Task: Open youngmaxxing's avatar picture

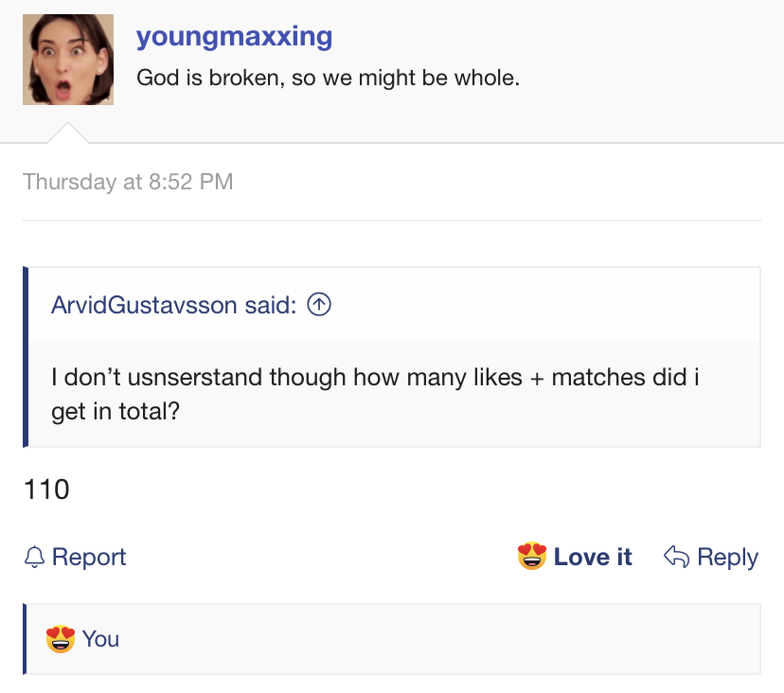Action: 68,60
